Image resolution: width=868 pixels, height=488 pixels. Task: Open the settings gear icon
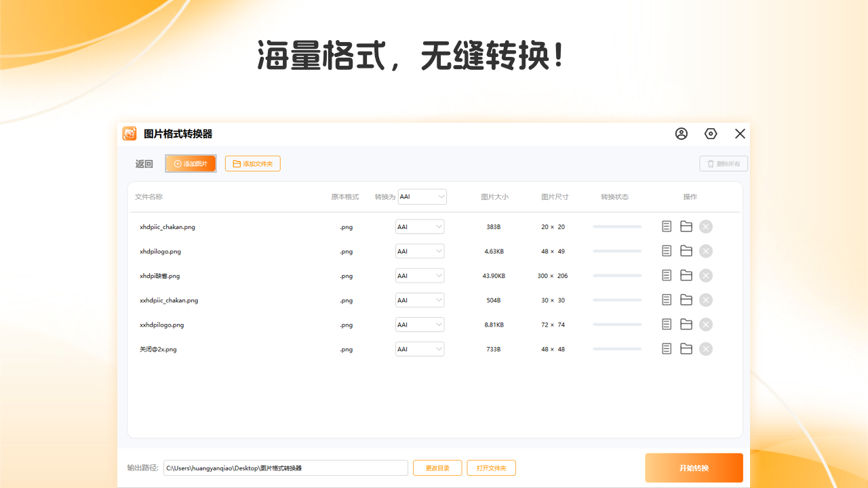710,134
